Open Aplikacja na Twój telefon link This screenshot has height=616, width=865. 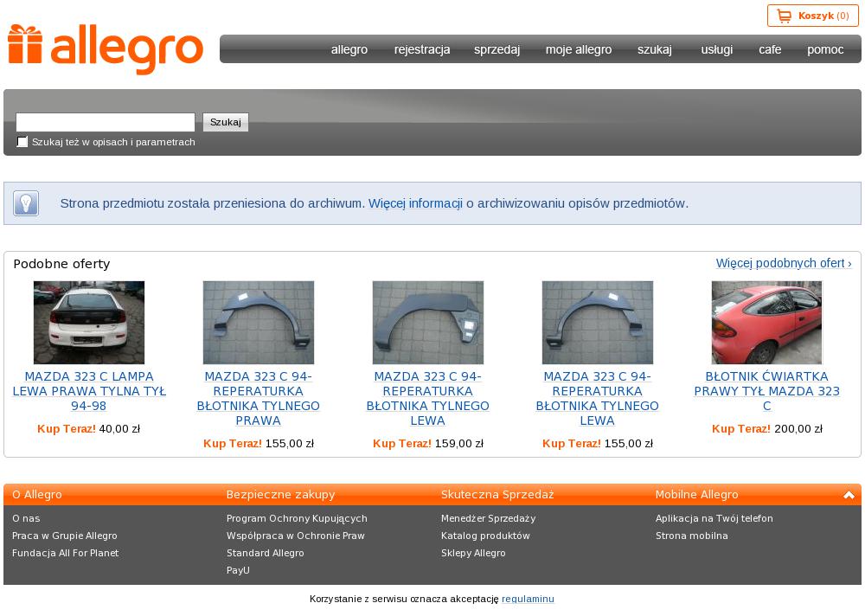[714, 518]
